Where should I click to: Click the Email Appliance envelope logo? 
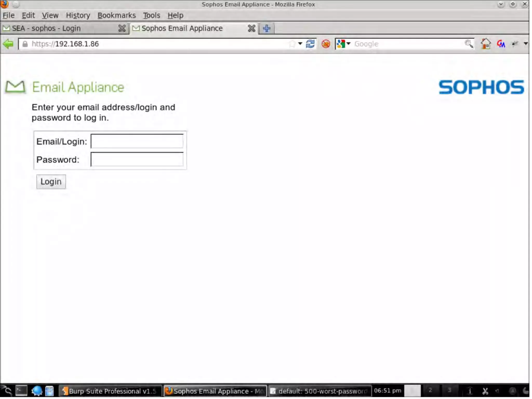pyautogui.click(x=15, y=87)
